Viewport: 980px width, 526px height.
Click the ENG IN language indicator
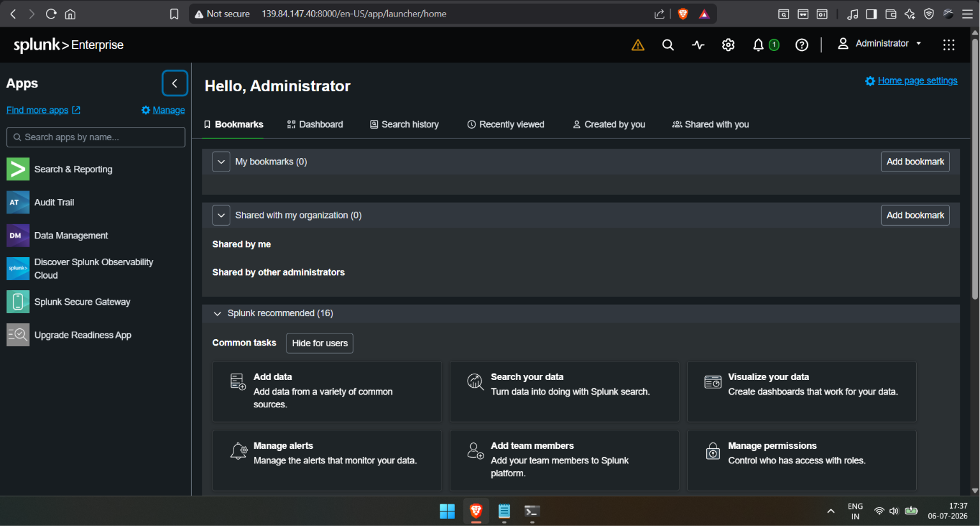point(856,511)
